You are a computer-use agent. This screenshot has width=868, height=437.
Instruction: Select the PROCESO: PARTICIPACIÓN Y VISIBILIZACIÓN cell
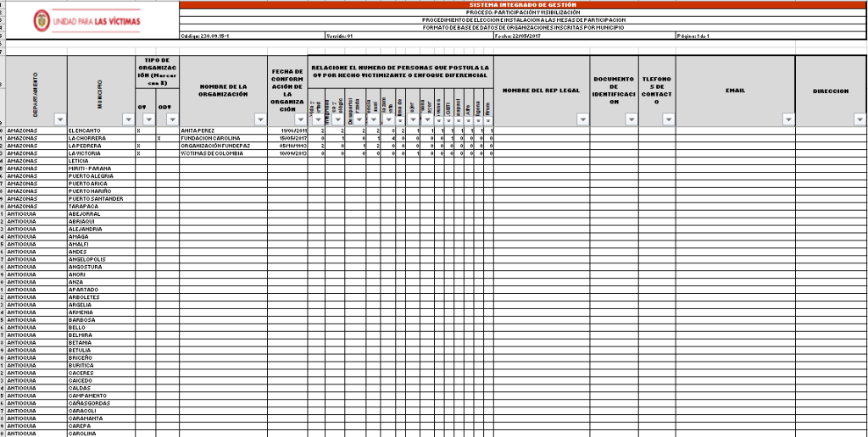523,12
